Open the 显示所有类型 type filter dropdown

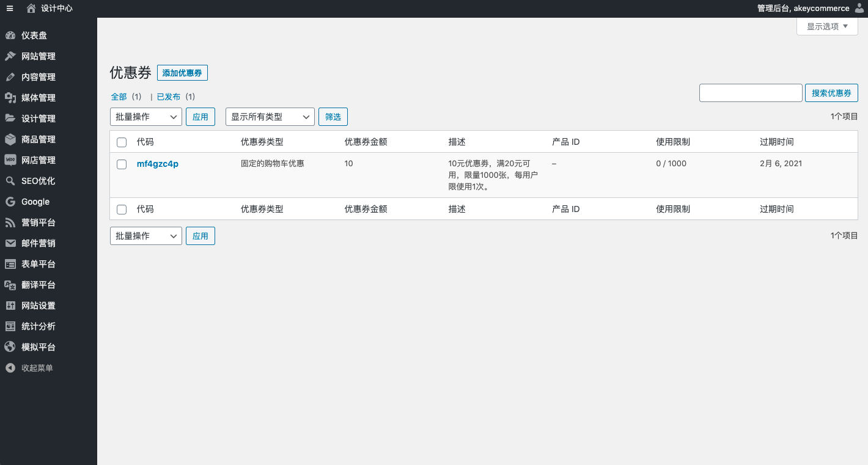[270, 117]
